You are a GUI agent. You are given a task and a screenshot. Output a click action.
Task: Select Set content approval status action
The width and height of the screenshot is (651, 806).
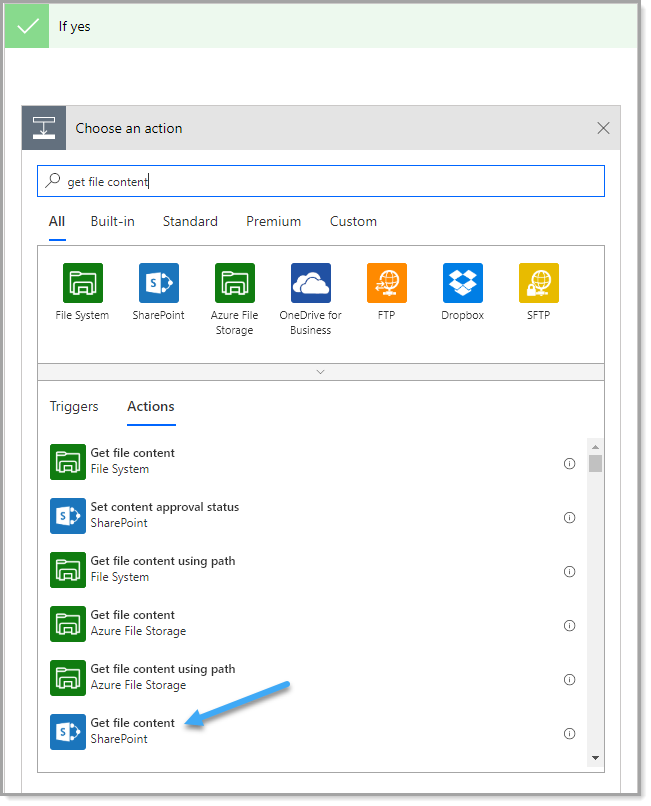(313, 516)
